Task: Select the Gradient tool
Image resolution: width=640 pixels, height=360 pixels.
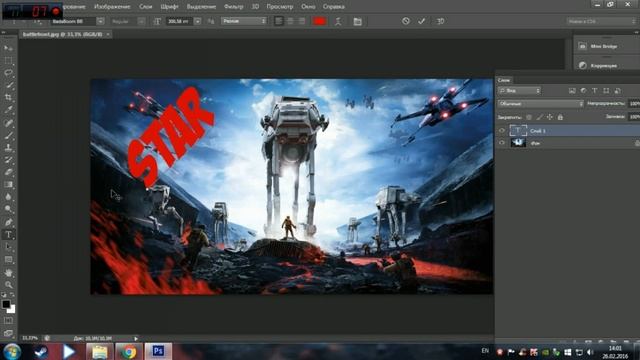Action: point(8,184)
